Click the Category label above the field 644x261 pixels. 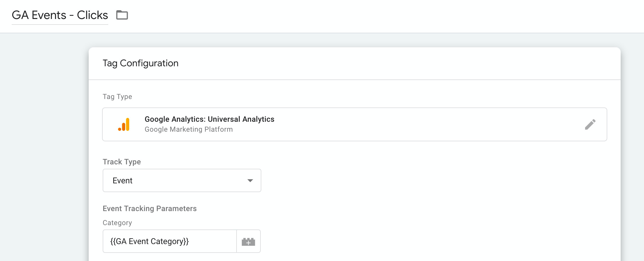click(117, 223)
